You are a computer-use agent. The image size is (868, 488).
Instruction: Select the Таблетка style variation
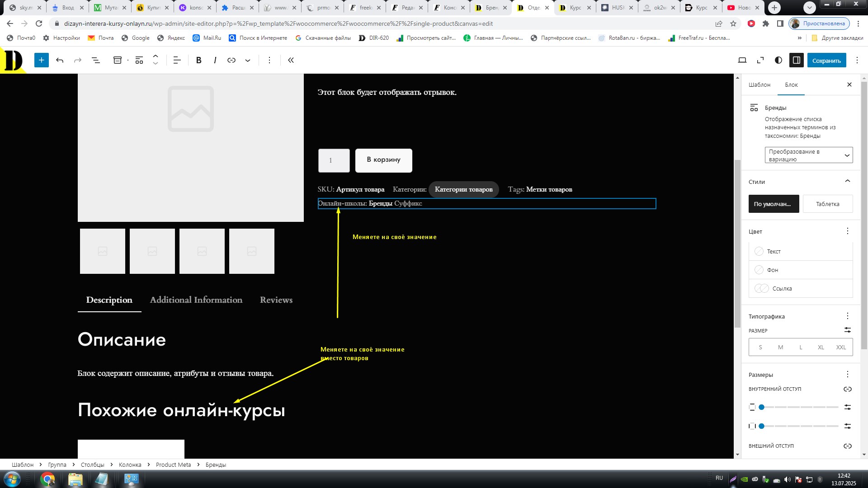(827, 204)
